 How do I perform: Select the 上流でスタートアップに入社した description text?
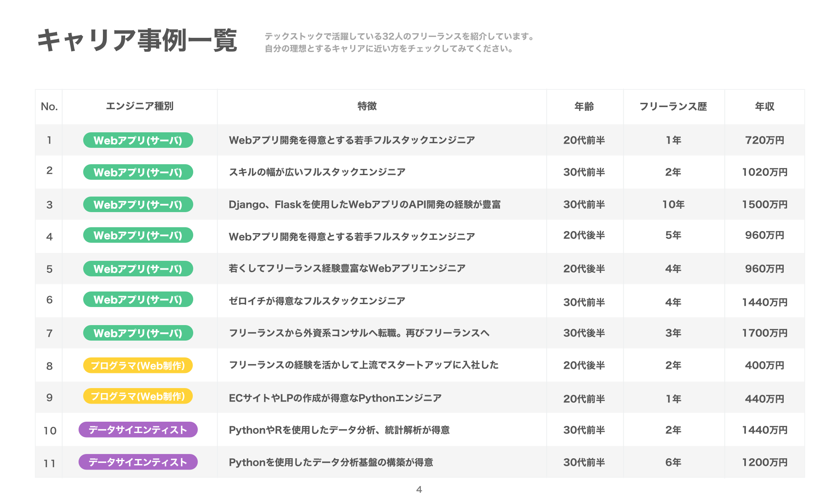364,365
